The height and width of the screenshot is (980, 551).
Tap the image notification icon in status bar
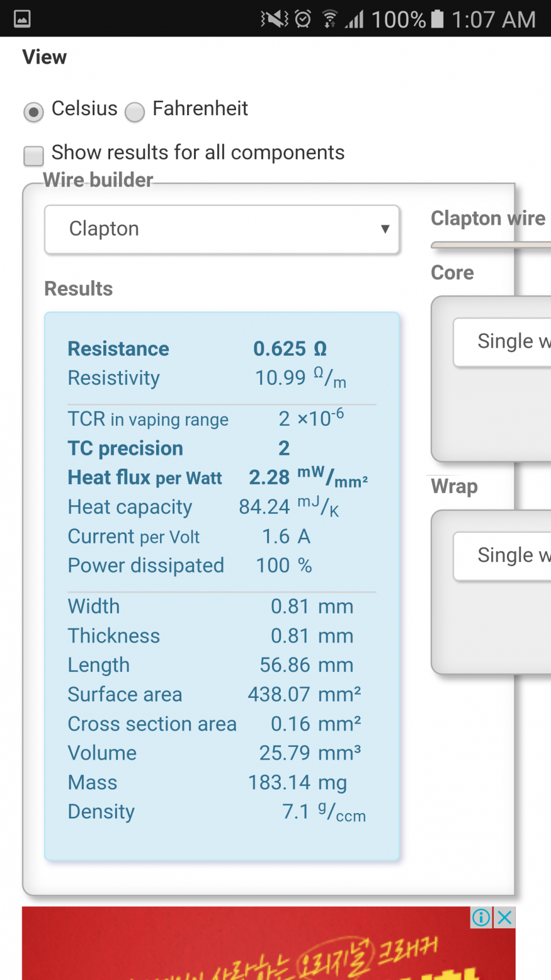pos(22,19)
